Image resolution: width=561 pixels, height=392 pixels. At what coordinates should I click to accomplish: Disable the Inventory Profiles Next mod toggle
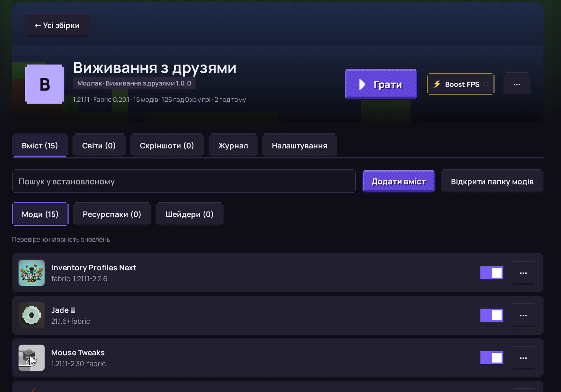coord(492,273)
